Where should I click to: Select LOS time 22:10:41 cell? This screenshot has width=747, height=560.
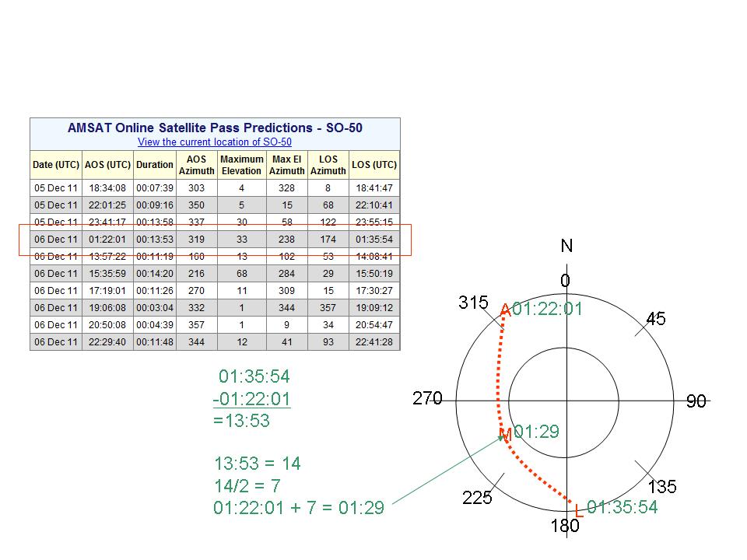374,205
